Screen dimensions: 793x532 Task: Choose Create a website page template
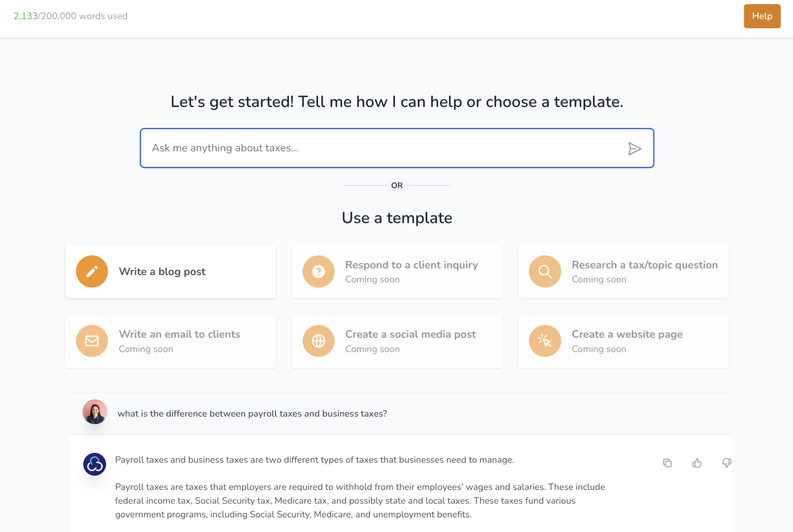tap(627, 334)
